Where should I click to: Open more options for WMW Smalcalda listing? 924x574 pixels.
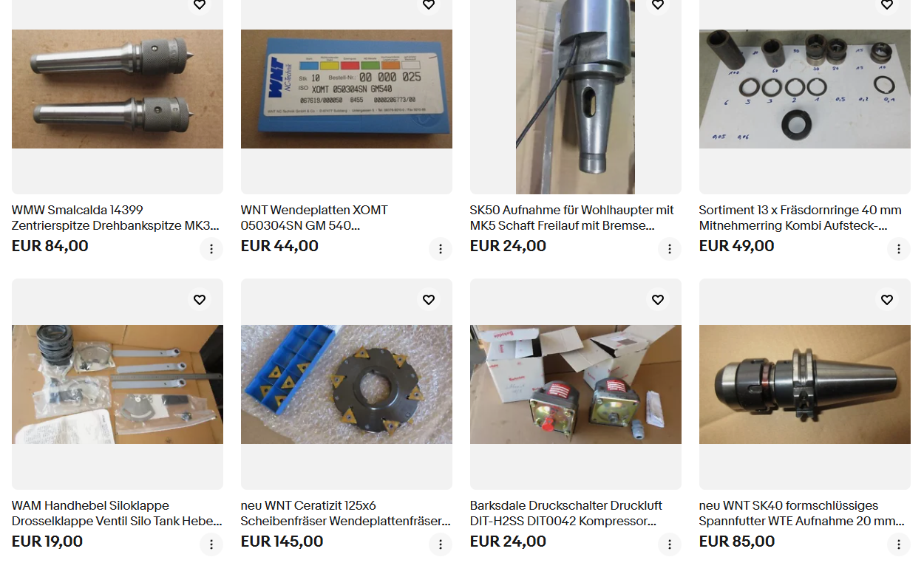[211, 249]
